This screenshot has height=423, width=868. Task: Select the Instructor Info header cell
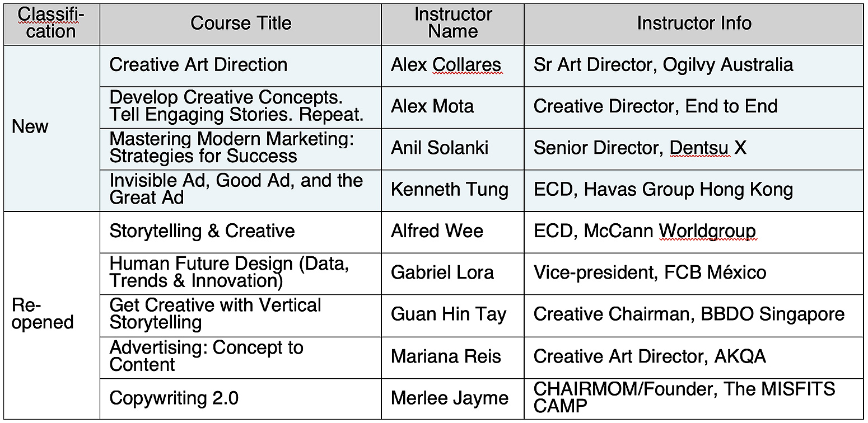694,24
